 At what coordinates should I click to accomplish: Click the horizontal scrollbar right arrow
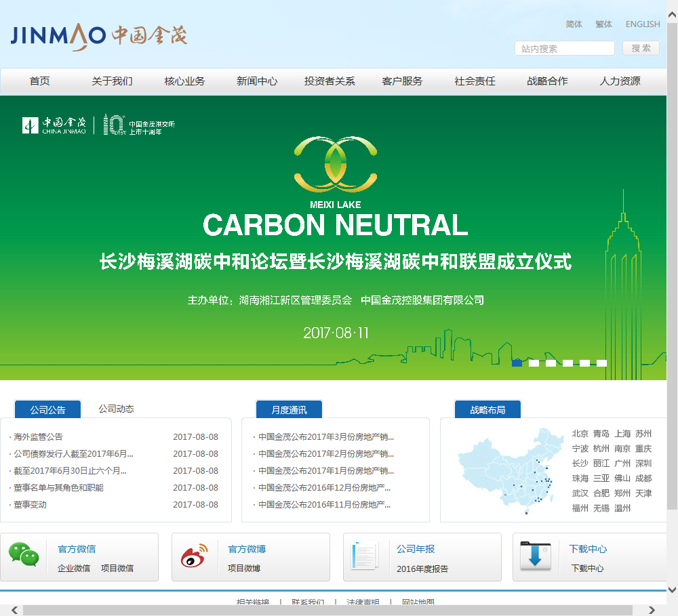652,610
